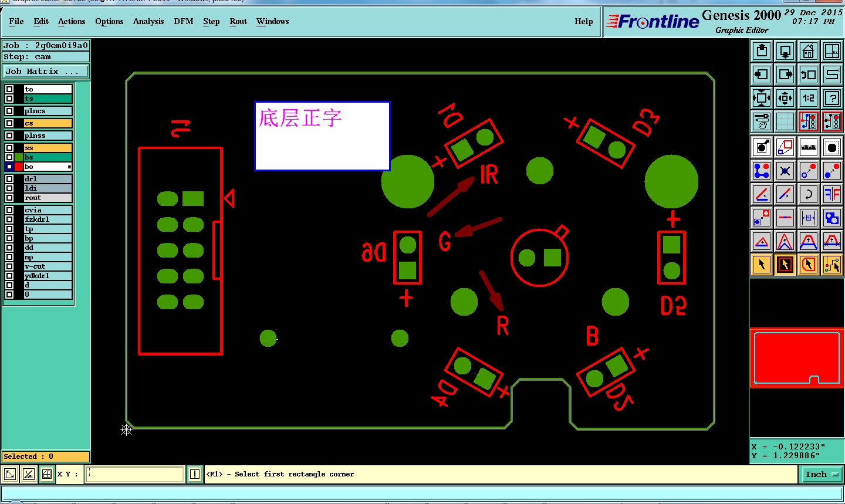Click the overlapping blue shapes icon
845x504 pixels.
[832, 218]
